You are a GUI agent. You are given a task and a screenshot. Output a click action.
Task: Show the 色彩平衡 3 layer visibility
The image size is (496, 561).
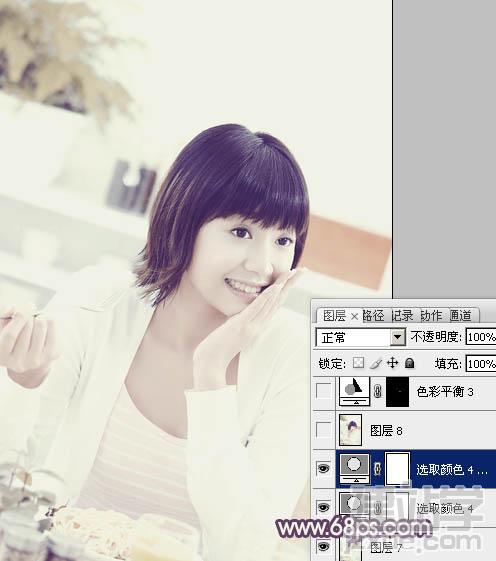click(324, 391)
